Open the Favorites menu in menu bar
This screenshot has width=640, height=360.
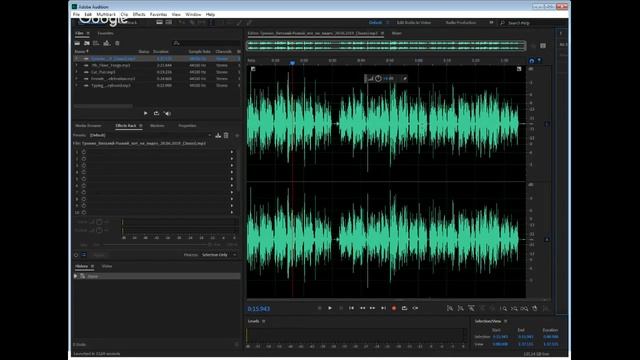click(x=158, y=14)
